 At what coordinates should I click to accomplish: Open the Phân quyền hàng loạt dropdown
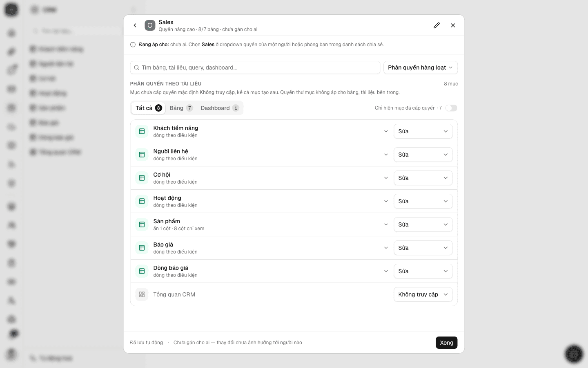[x=421, y=67]
